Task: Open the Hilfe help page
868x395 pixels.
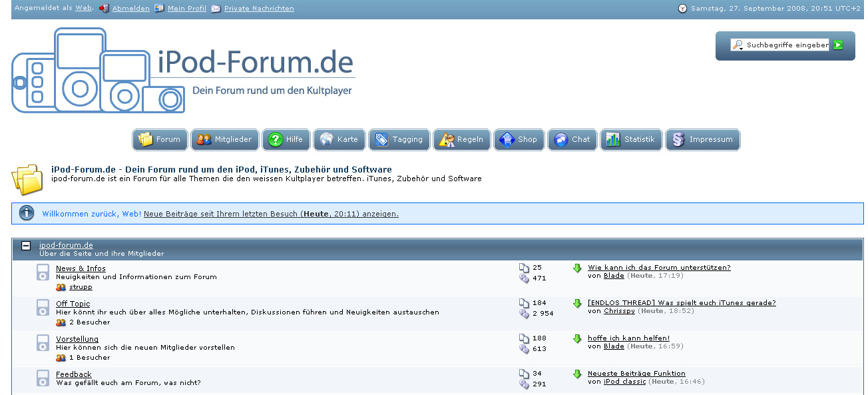Action: [x=286, y=140]
